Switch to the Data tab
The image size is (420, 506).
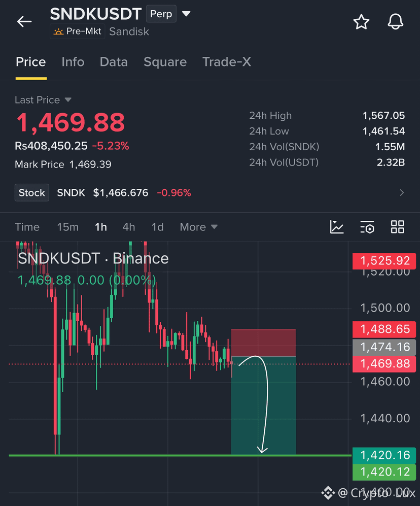click(114, 62)
